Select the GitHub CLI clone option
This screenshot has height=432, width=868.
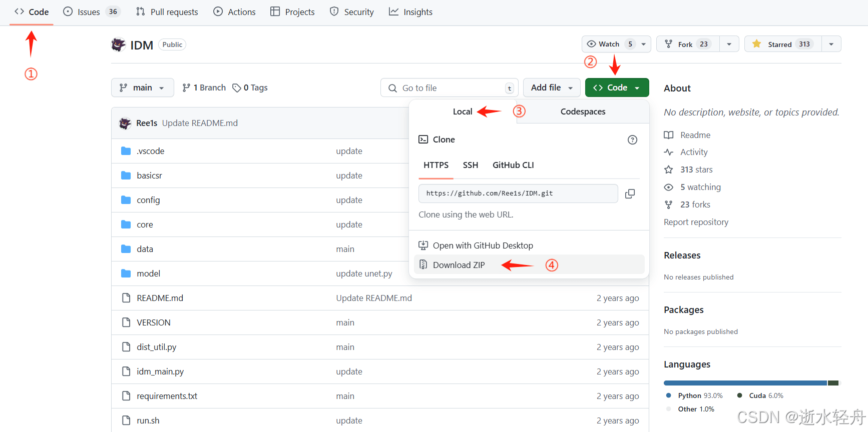click(x=513, y=165)
